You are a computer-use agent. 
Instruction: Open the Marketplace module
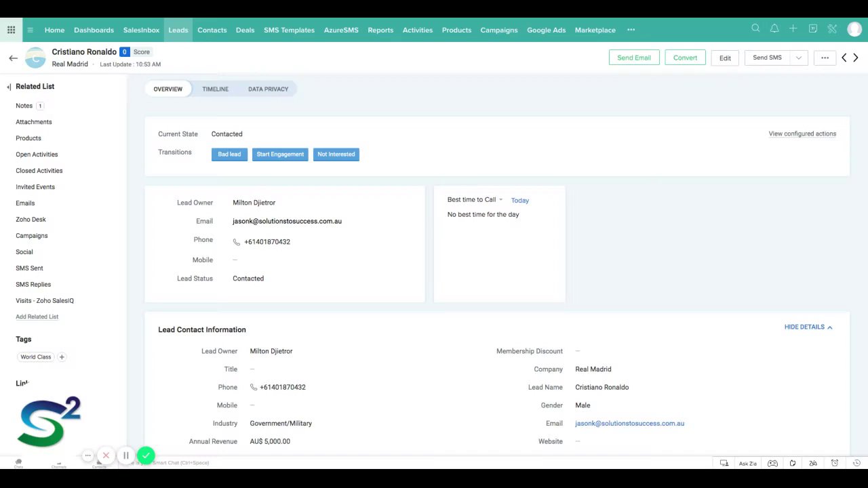tap(595, 30)
